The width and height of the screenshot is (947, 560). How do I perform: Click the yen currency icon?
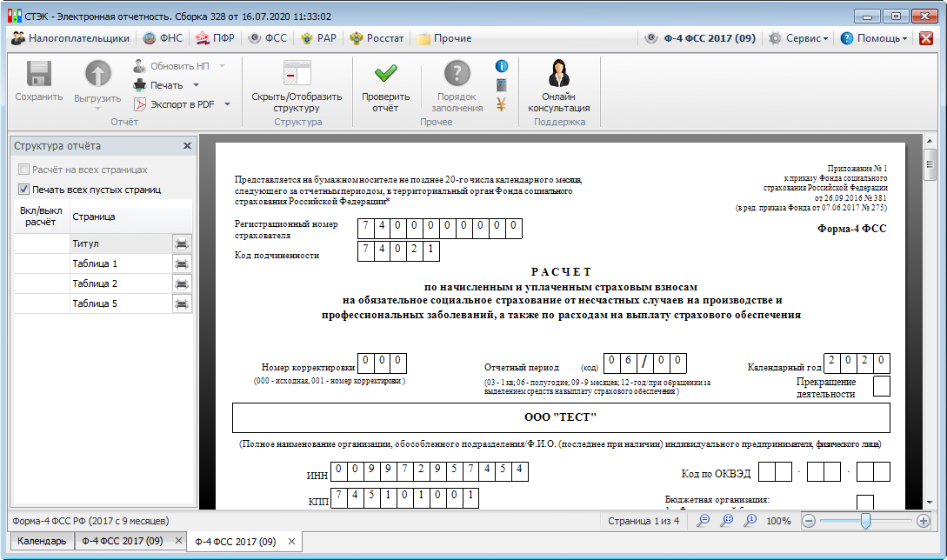pos(501,104)
